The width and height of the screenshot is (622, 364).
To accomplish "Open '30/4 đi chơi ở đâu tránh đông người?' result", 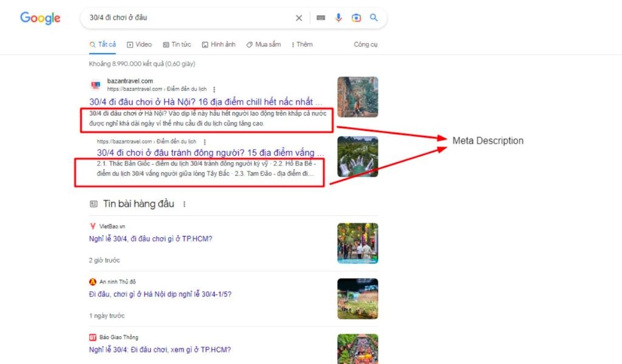I will tap(210, 152).
